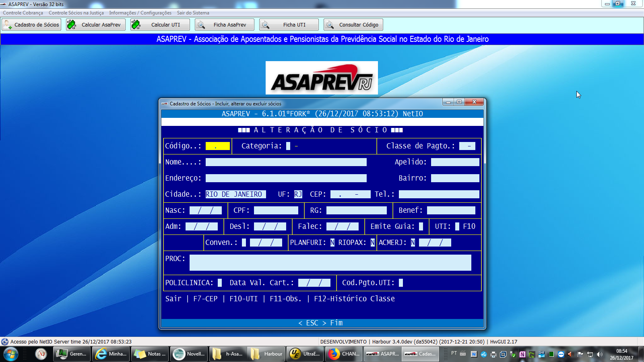Viewport: 644px width, 362px height.
Task: Click the Calcular AsaPrev calculator icon
Action: coord(72,25)
